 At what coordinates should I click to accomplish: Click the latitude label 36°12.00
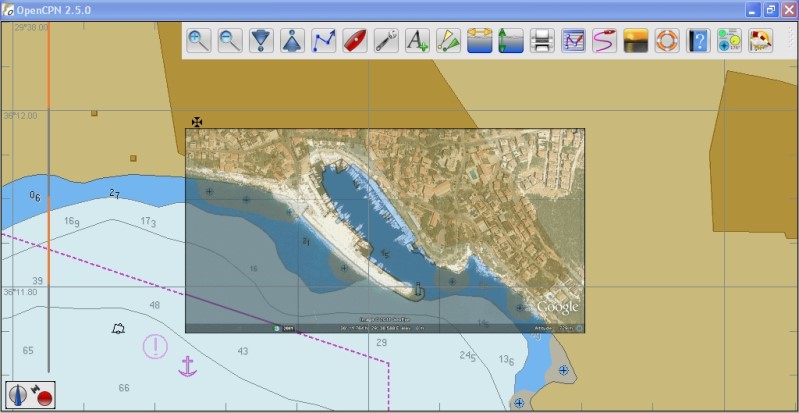(21, 116)
